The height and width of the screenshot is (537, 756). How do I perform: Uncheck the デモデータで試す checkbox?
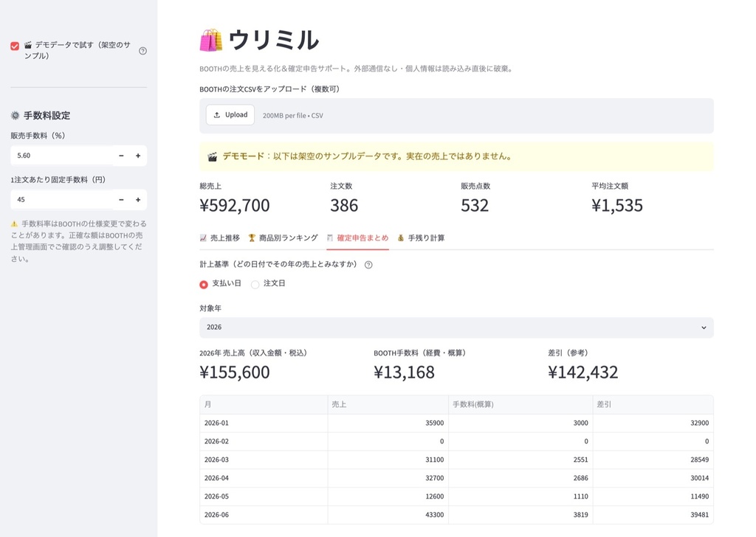[15, 46]
